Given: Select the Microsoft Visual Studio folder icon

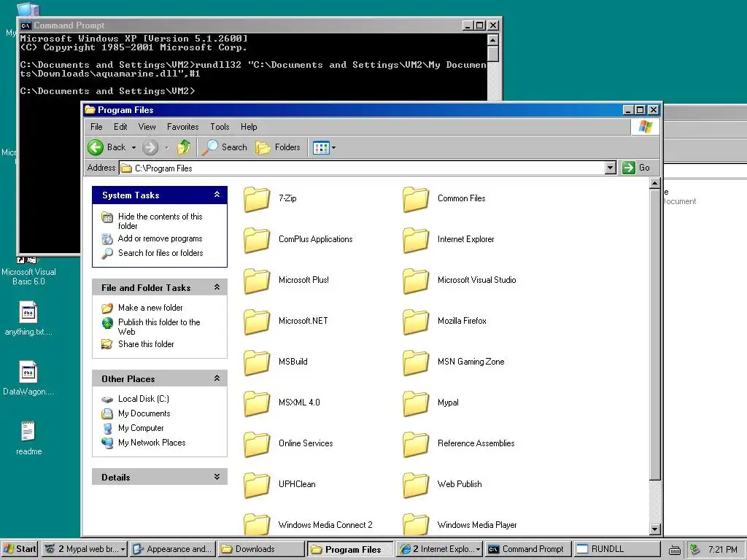Looking at the screenshot, I should tap(416, 281).
